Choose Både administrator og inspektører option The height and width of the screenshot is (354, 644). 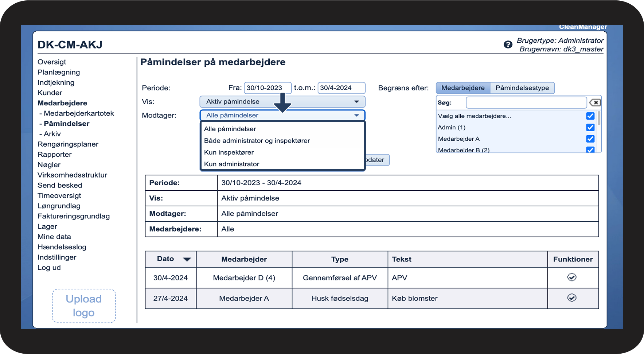tap(257, 141)
